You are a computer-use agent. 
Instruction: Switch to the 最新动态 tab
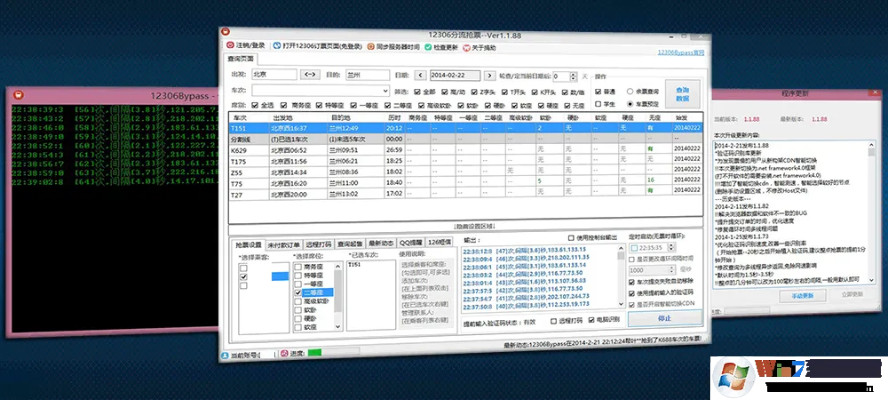381,242
